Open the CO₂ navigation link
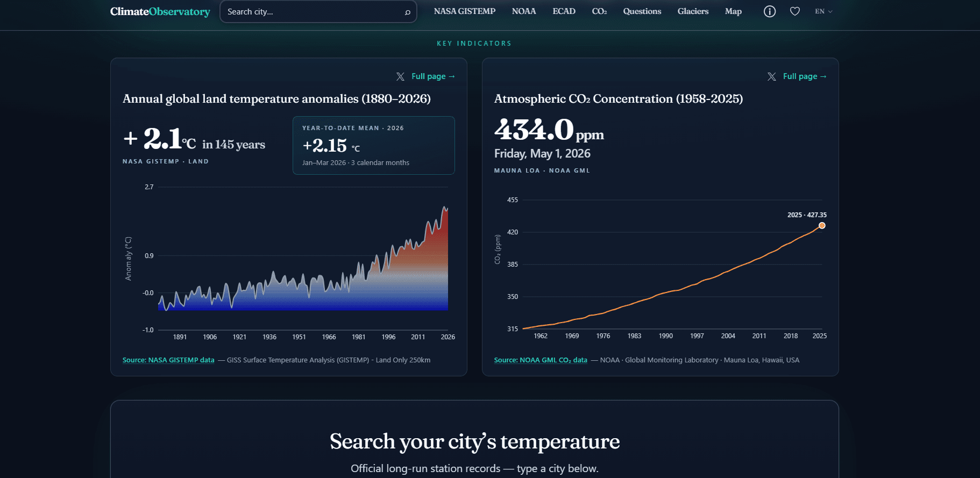 pyautogui.click(x=599, y=11)
